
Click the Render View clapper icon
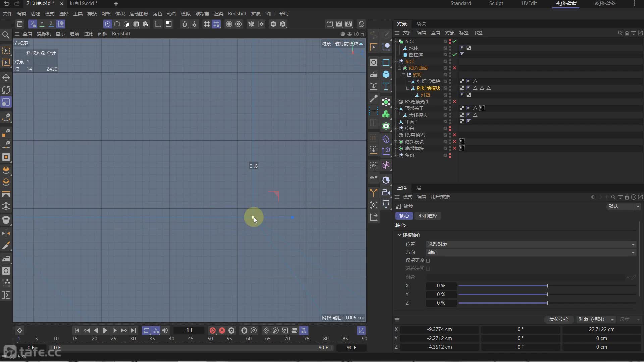click(330, 24)
